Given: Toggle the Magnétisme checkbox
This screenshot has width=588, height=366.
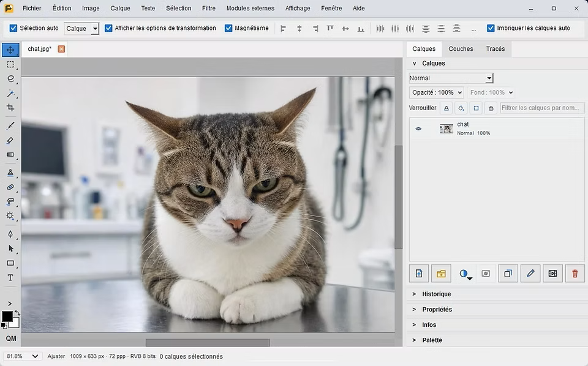Looking at the screenshot, I should [x=228, y=28].
